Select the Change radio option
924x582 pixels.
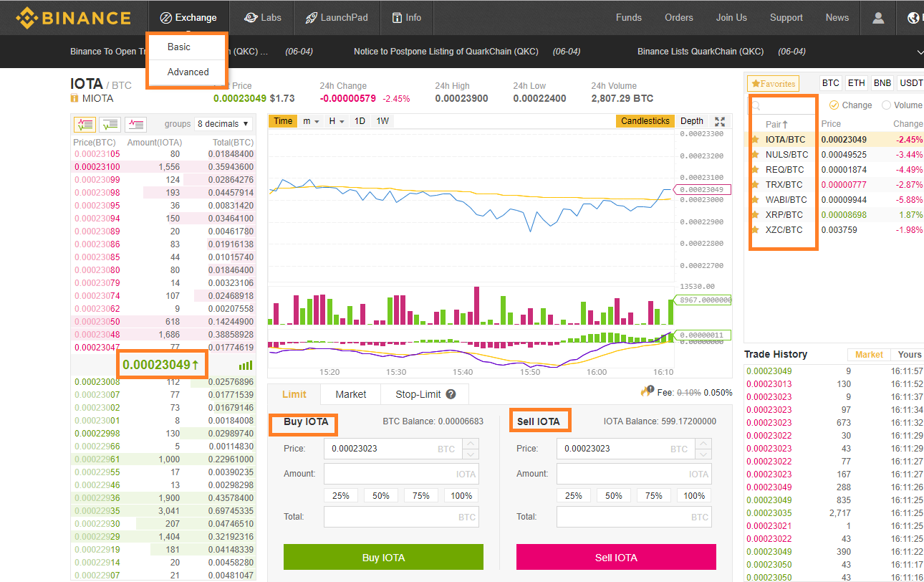833,105
